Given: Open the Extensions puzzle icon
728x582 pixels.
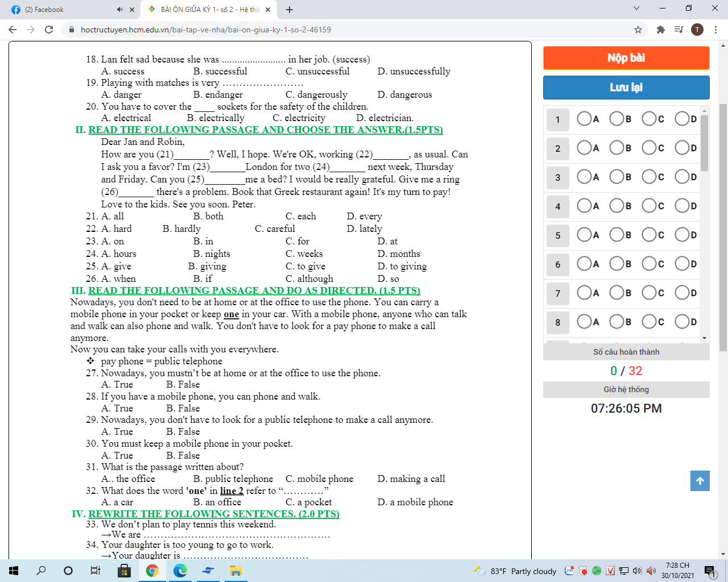Looking at the screenshot, I should [x=660, y=30].
